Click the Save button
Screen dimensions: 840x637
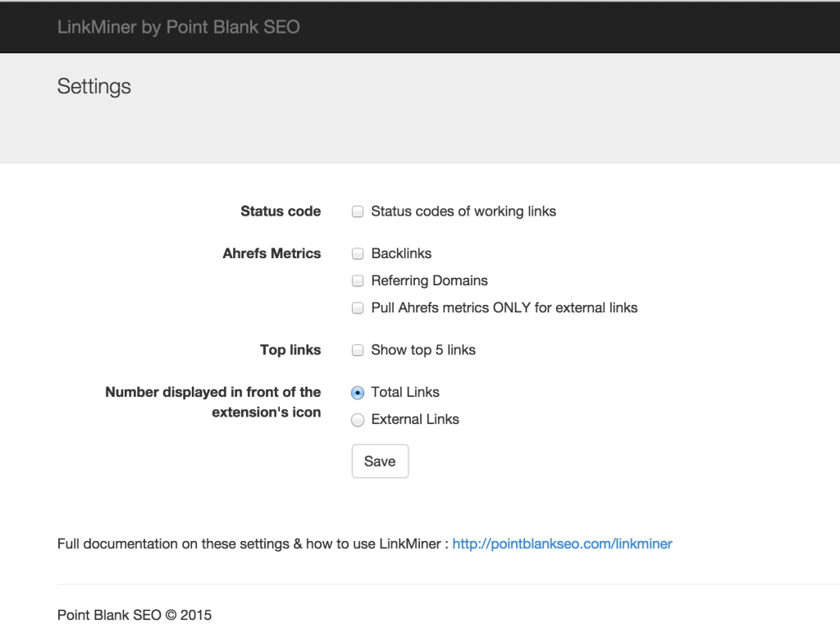[380, 461]
